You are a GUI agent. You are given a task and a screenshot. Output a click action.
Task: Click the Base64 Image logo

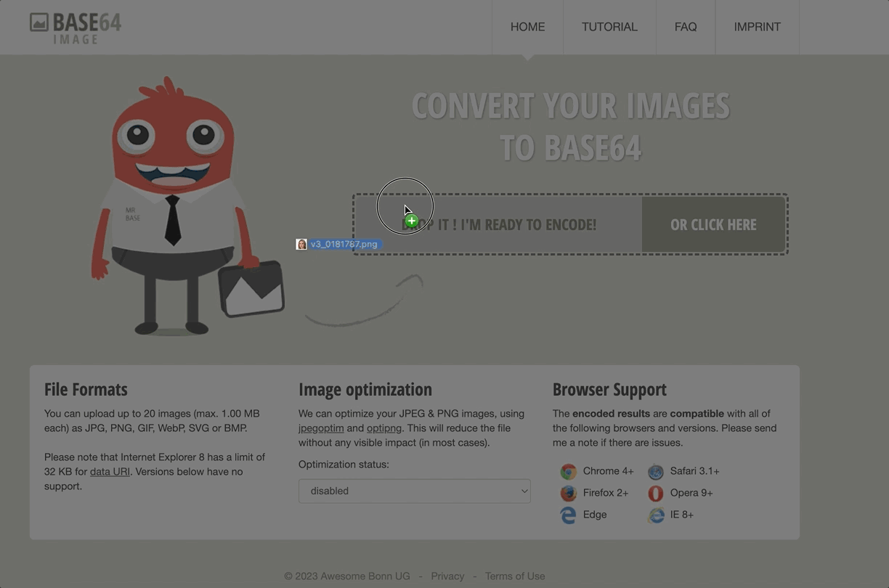(x=76, y=28)
